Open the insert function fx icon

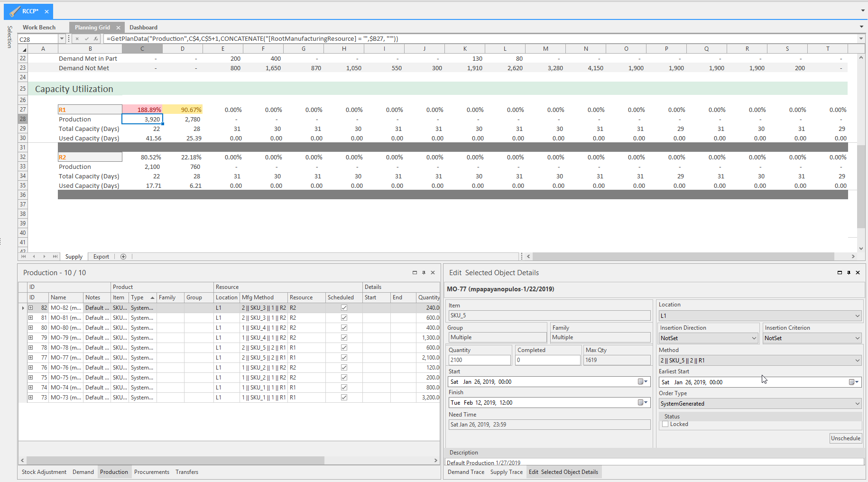pos(95,39)
